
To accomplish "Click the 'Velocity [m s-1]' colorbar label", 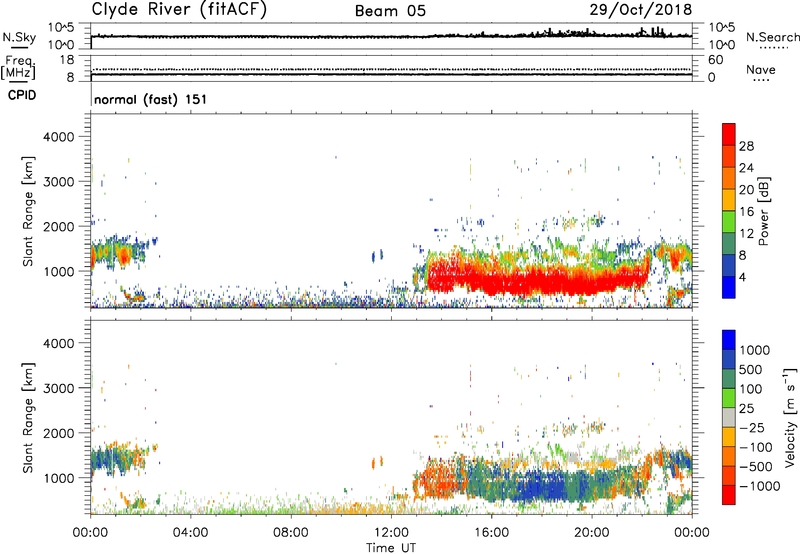I will 790,417.
